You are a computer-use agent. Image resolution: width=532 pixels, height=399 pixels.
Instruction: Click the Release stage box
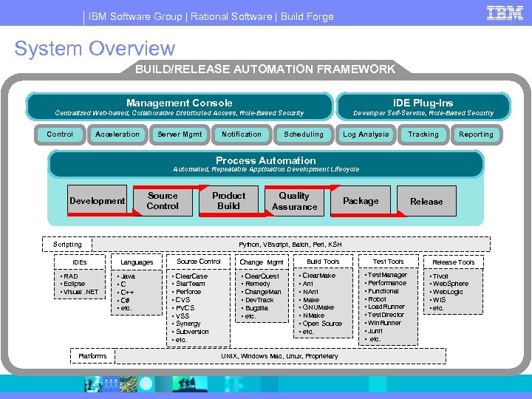426,201
